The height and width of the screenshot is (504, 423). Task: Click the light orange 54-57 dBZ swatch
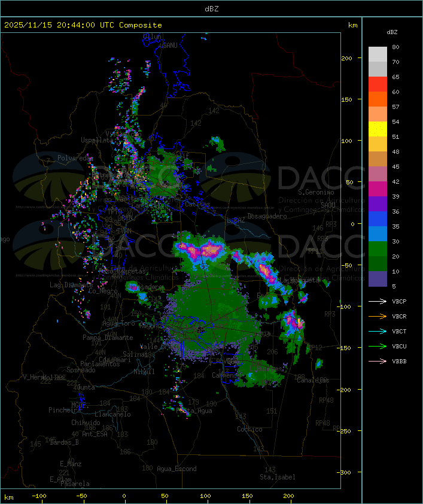(378, 114)
